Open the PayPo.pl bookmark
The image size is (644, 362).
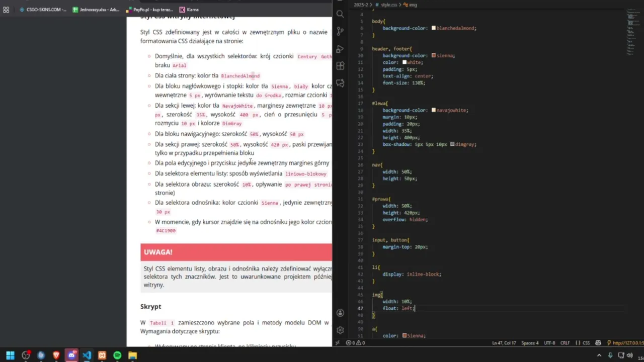click(149, 10)
